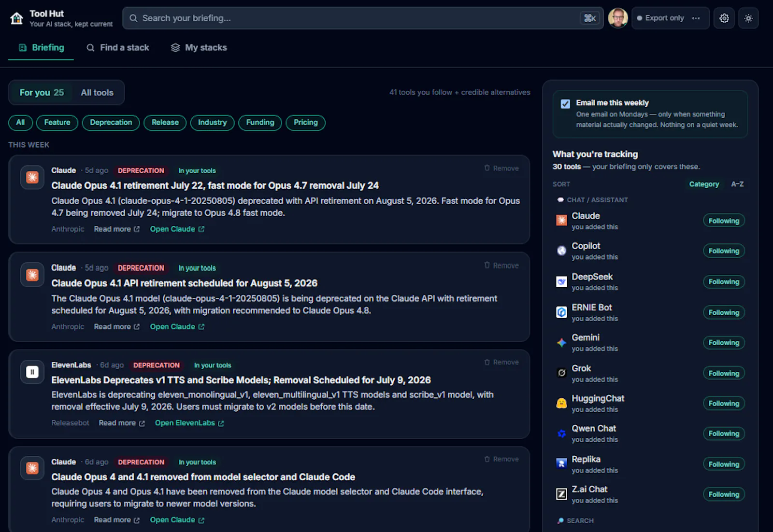
Task: Open Claude link on model selector removal card
Action: click(177, 520)
